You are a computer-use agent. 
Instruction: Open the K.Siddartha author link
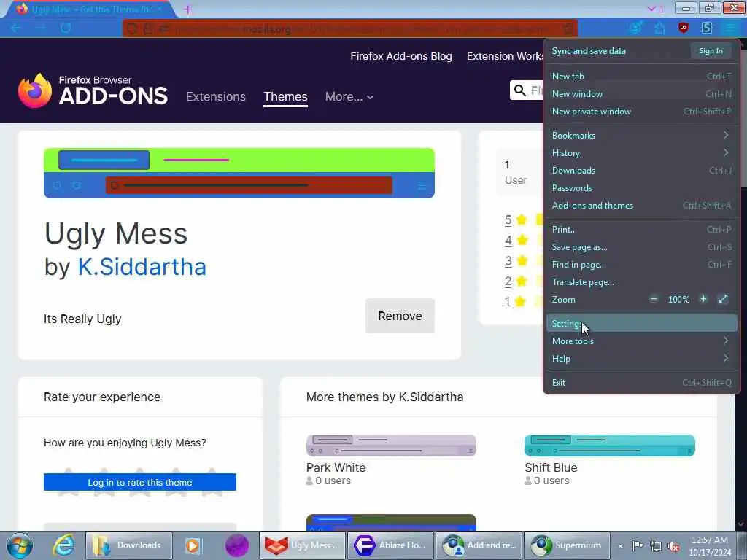tap(142, 267)
